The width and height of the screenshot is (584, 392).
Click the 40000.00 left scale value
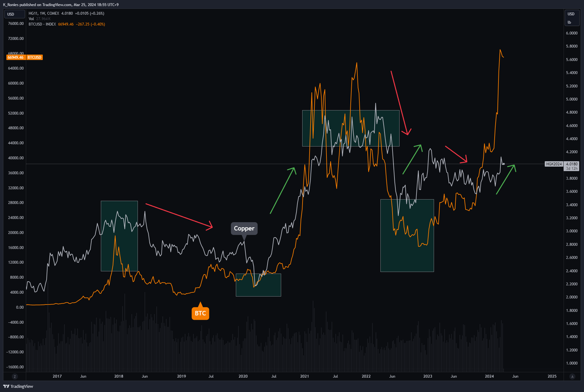coord(16,158)
